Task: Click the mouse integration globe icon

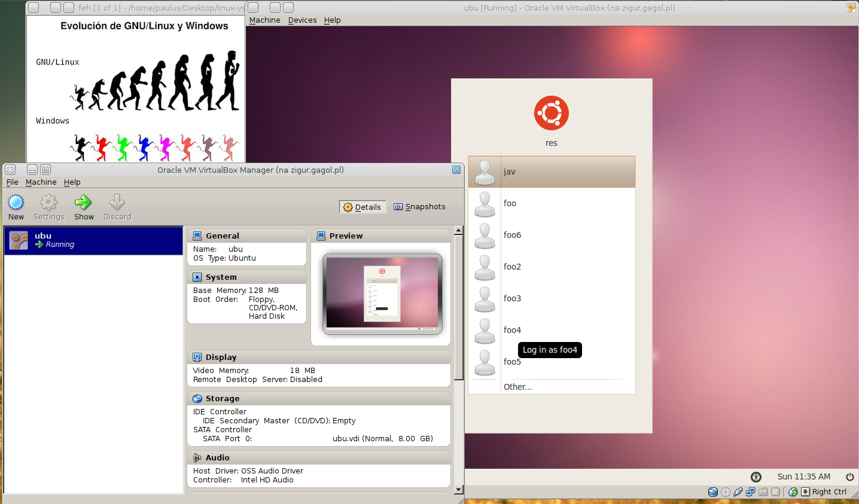Action: tap(793, 492)
